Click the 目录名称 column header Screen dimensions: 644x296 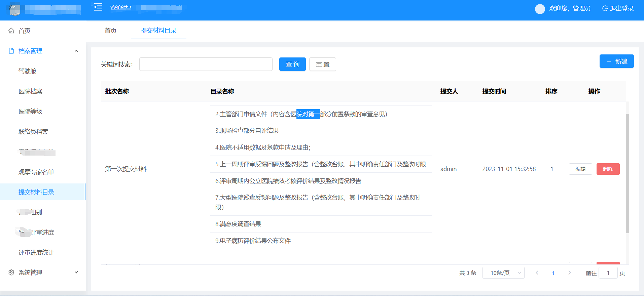click(222, 91)
